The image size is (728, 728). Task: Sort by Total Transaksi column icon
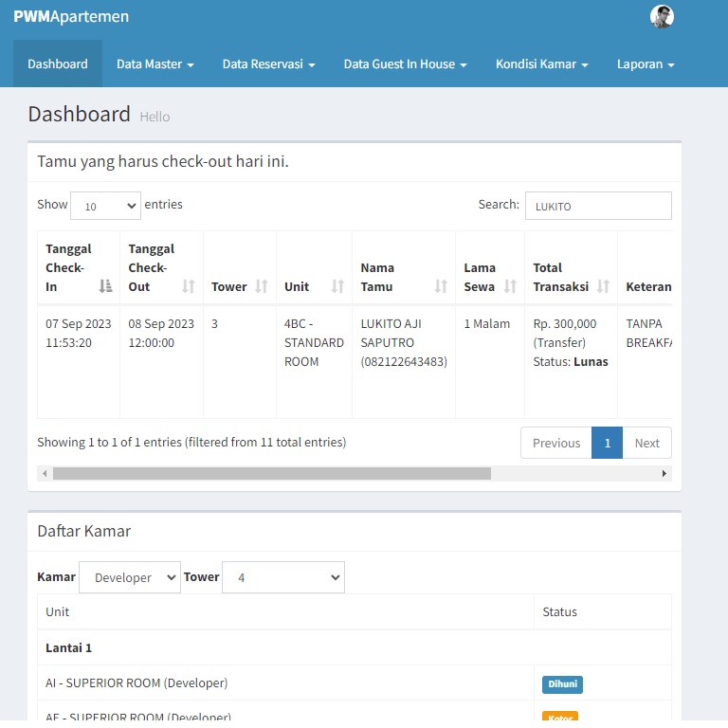603,286
